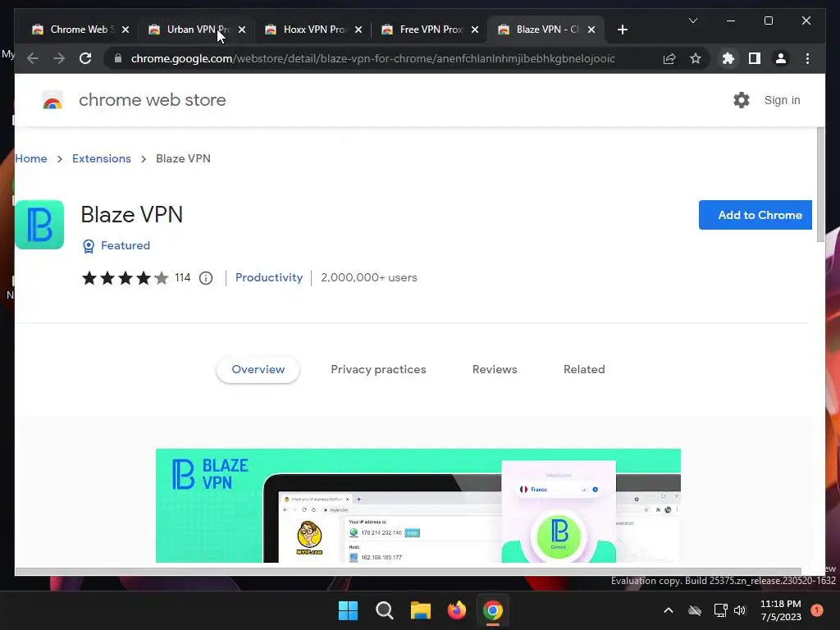The image size is (840, 630).
Task: Close the Free VPN Proxy tab
Action: 475,30
